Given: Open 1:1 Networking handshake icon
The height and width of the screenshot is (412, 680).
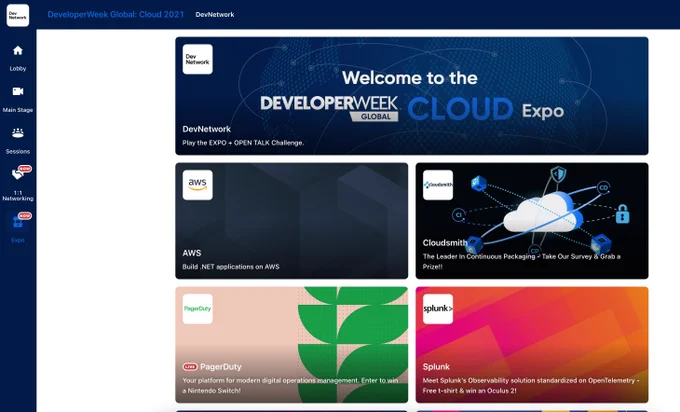Looking at the screenshot, I should pos(18,174).
